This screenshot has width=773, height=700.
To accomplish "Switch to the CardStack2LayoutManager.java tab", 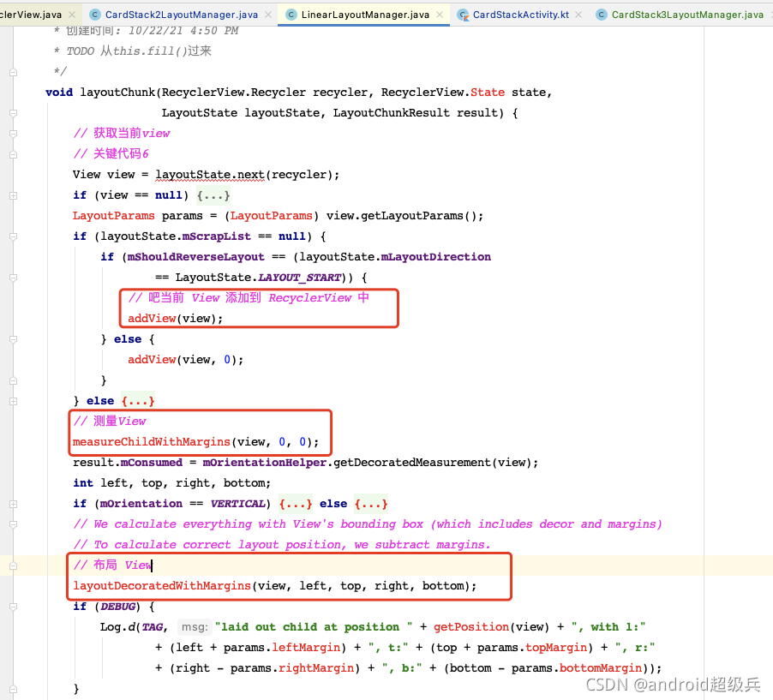I will pos(182,15).
